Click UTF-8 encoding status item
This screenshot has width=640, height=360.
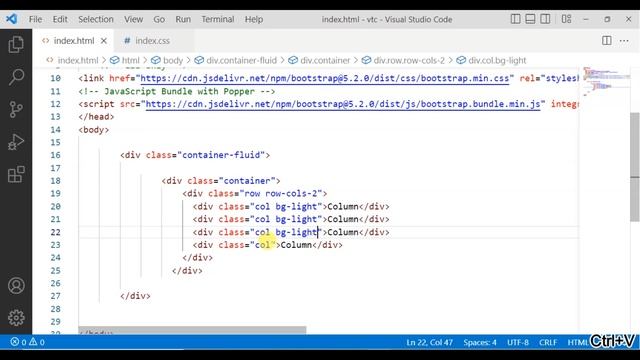pos(518,342)
